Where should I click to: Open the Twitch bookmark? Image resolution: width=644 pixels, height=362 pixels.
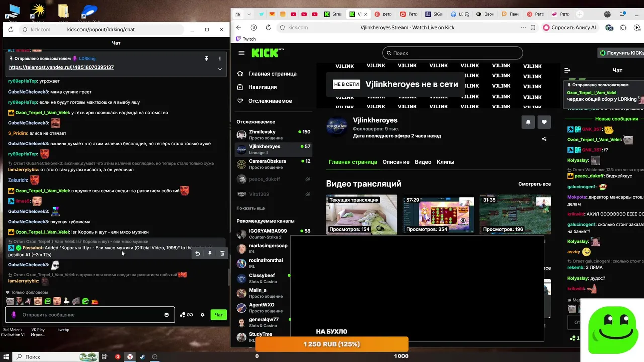246,39
